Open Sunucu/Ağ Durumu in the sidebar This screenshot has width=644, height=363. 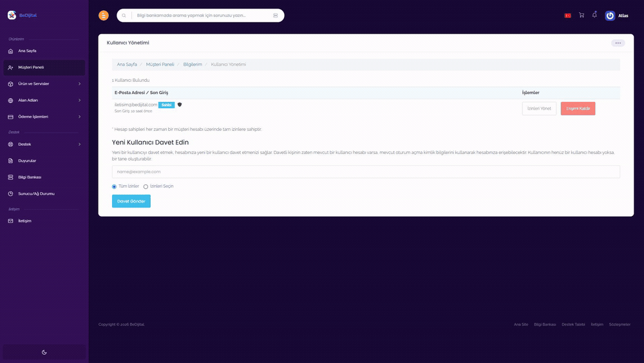(44, 193)
